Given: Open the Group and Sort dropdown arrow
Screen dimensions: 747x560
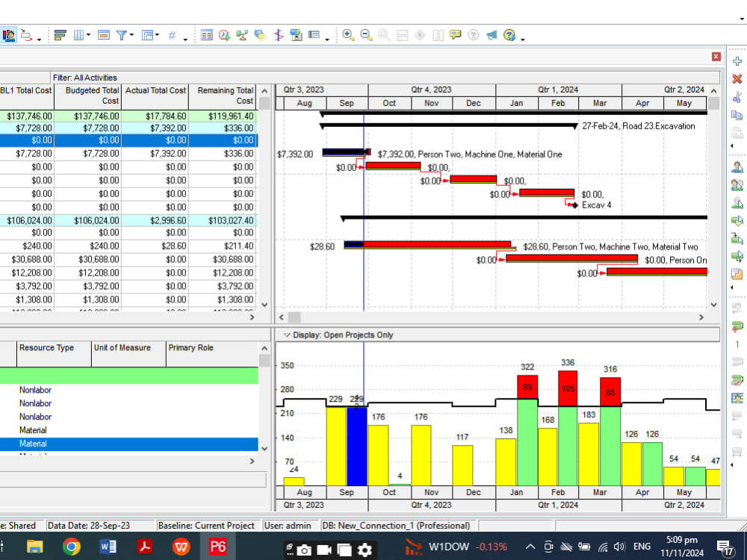Looking at the screenshot, I should [x=157, y=35].
